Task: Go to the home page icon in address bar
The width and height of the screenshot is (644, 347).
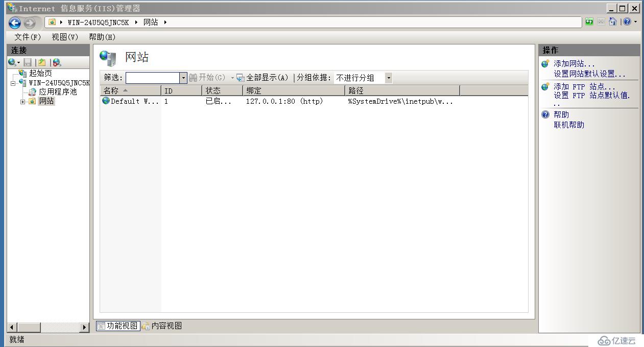Action: 613,22
